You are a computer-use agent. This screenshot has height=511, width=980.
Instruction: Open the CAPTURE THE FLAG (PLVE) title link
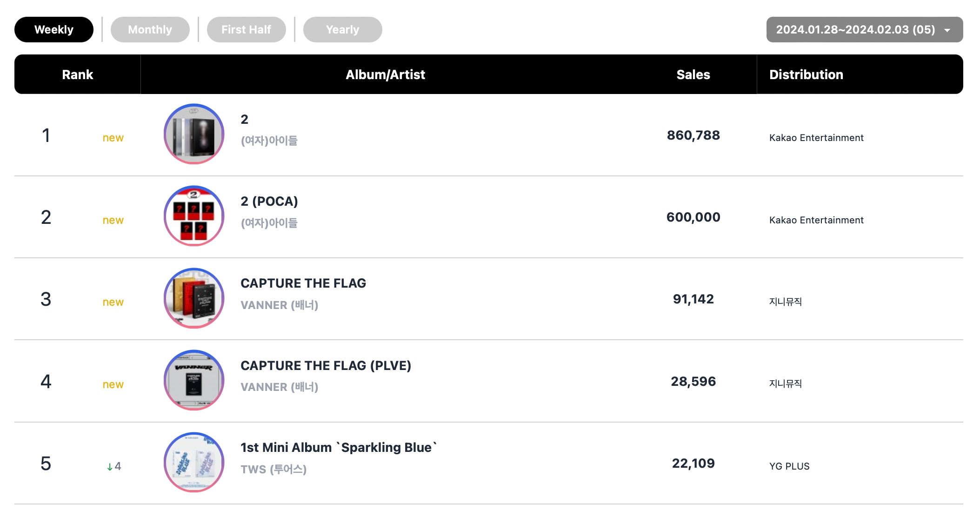tap(326, 366)
